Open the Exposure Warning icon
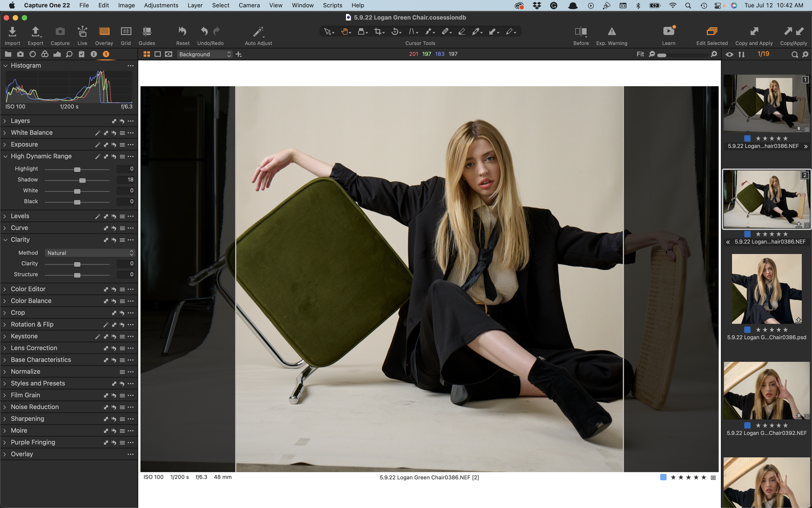Viewport: 812px width, 508px height. tap(612, 32)
